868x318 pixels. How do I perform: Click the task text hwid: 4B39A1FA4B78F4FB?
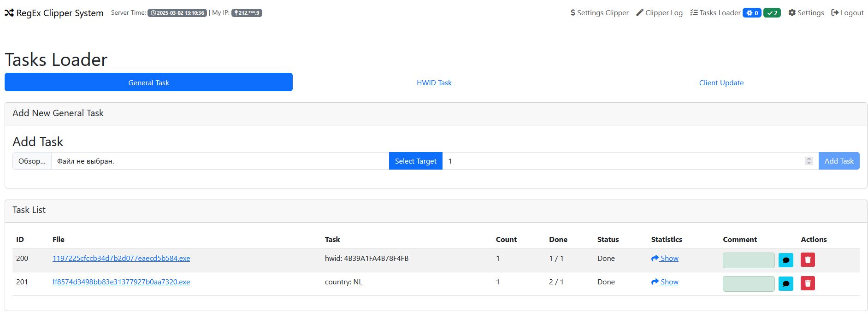(x=366, y=259)
